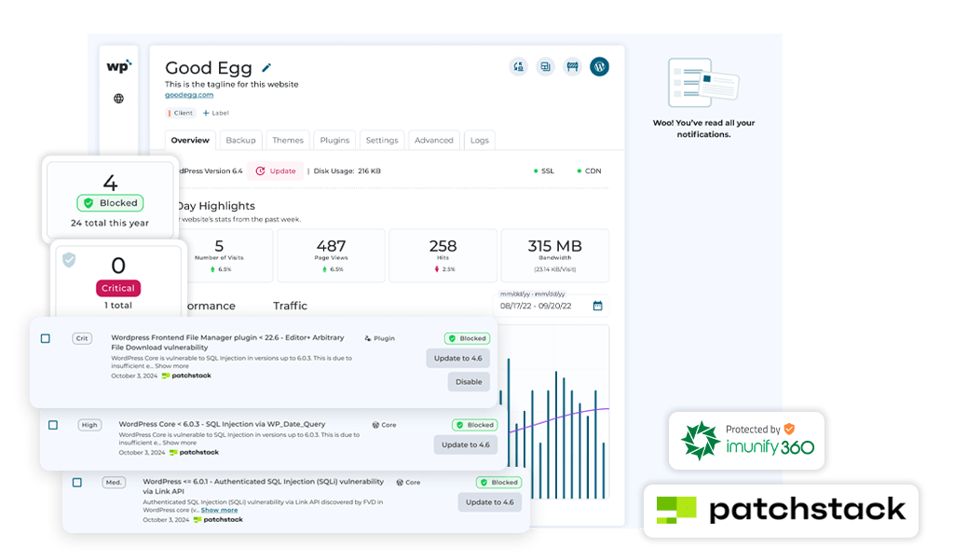954x560 pixels.
Task: Click the Disable button for plugin vulnerability
Action: coord(469,382)
